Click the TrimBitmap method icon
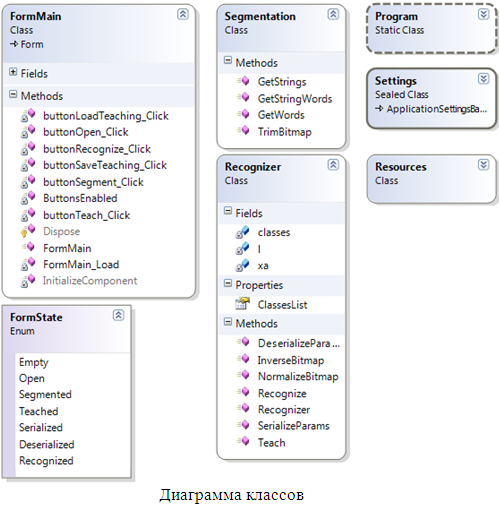 tap(243, 131)
